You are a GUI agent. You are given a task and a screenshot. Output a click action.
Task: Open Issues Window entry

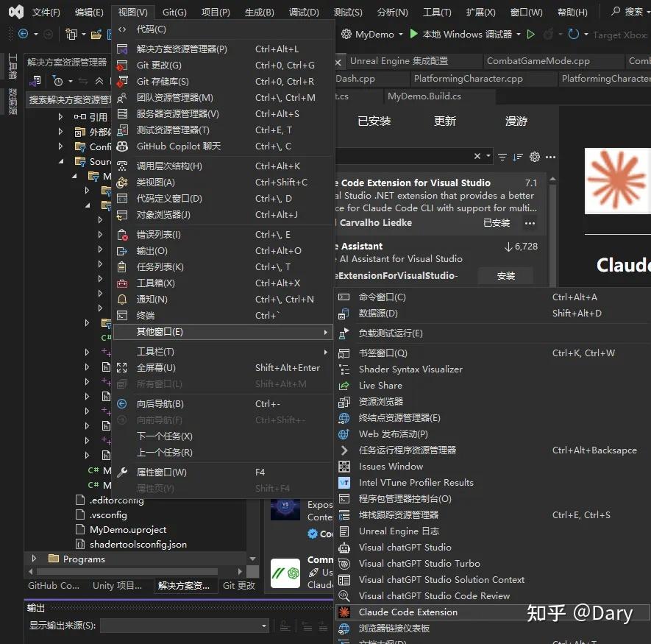[492, 467]
